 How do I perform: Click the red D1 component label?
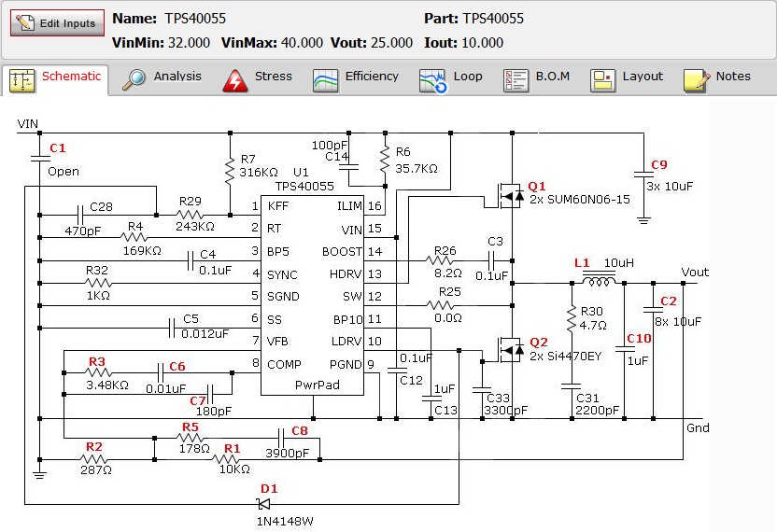click(269, 488)
